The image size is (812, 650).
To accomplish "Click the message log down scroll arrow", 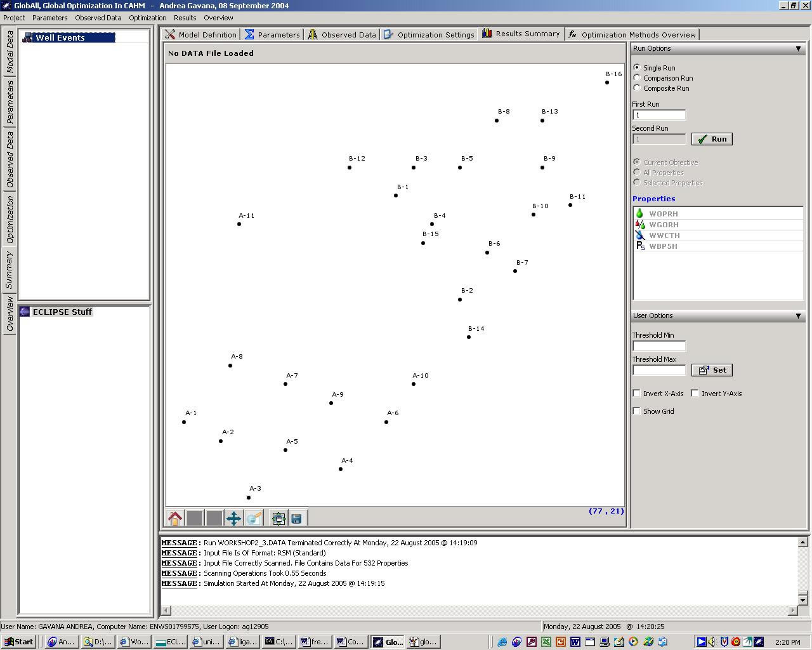I will [x=802, y=600].
